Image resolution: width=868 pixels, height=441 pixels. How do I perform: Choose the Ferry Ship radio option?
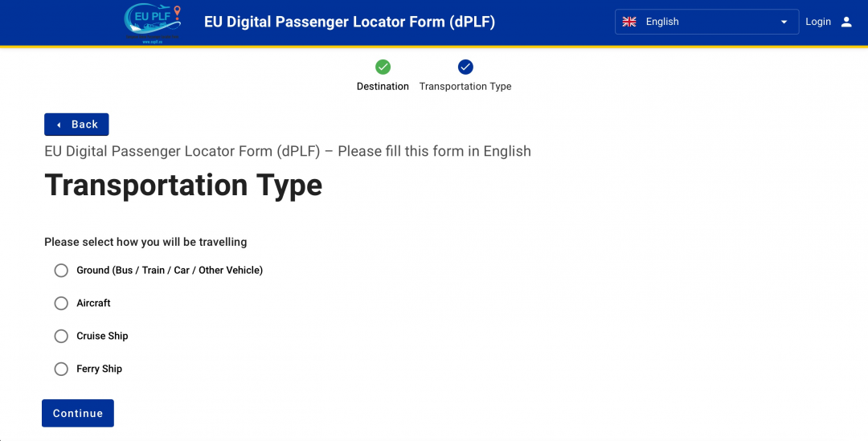click(x=61, y=369)
